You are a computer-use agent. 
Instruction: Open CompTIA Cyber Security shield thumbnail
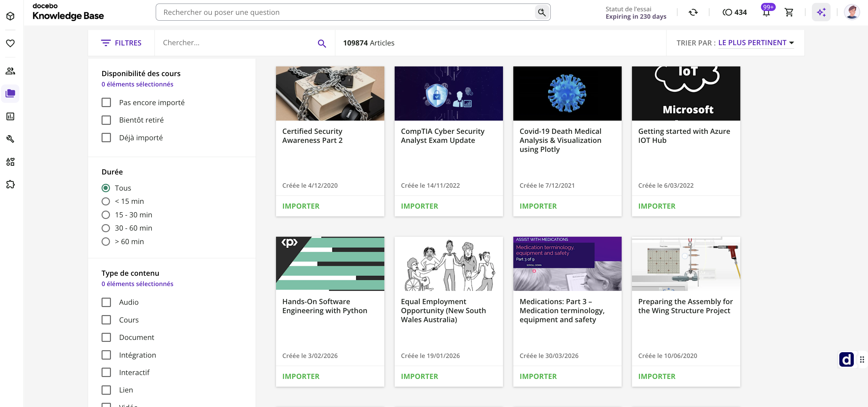coord(449,93)
